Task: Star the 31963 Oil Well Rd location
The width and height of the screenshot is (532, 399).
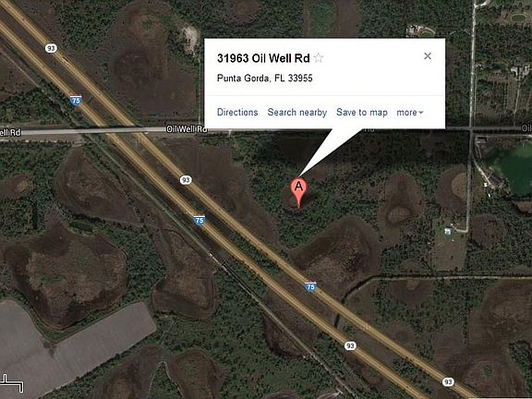Action: pos(319,58)
